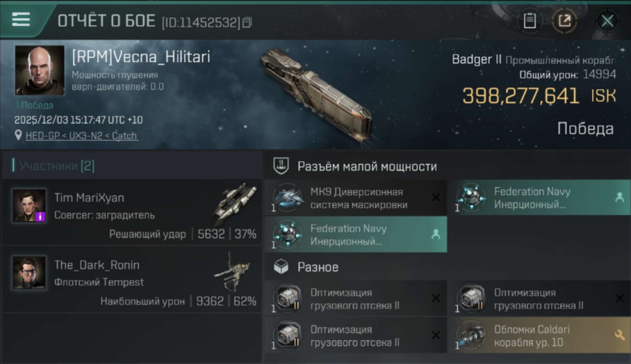The width and height of the screenshot is (631, 364).
Task: Copy the battle report ID icon
Action: (x=247, y=22)
